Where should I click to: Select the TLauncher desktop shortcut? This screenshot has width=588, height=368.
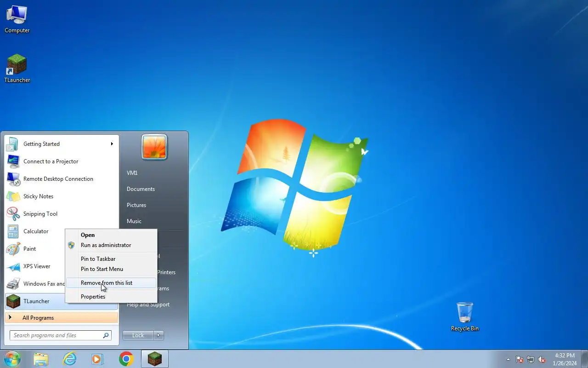pos(17,69)
